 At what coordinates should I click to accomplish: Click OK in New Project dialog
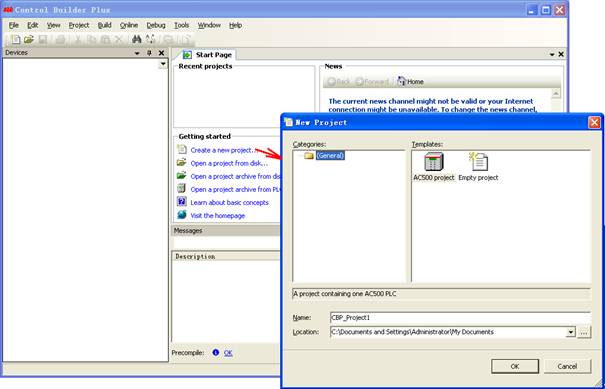click(515, 366)
